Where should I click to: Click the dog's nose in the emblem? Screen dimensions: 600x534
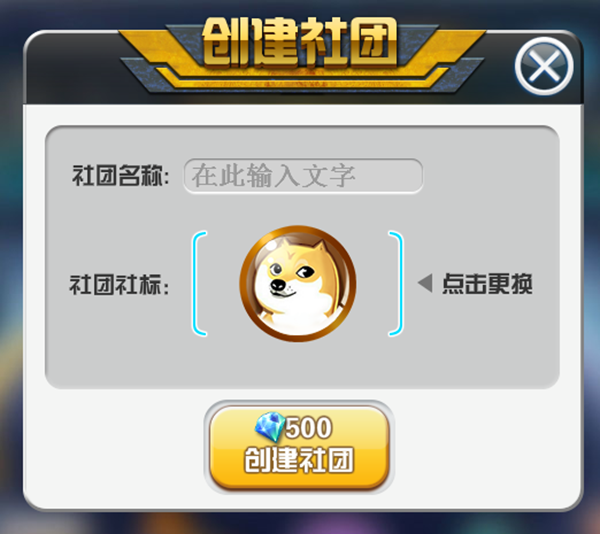coord(277,285)
